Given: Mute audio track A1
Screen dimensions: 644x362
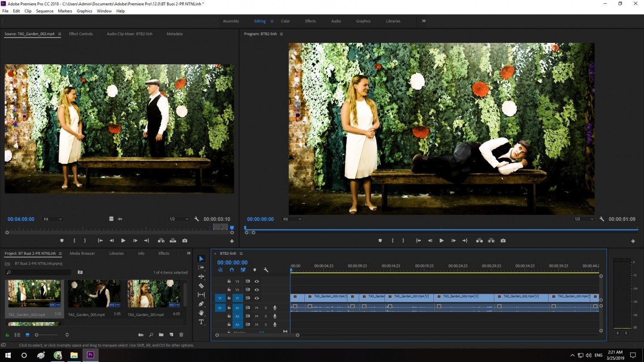Looking at the screenshot, I should point(257,308).
